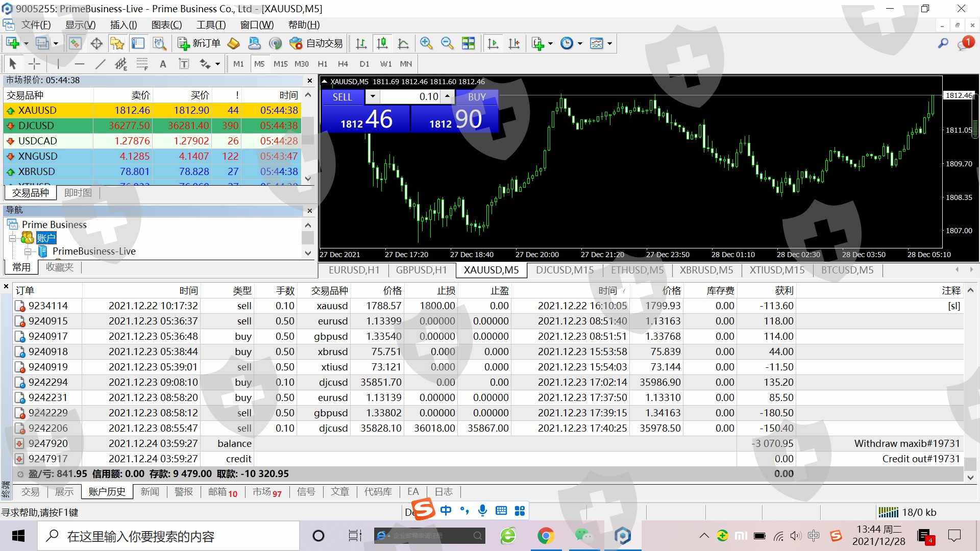Screen dimensions: 980x551
Task: Select the XAUUSD row in market watch
Action: 37,110
